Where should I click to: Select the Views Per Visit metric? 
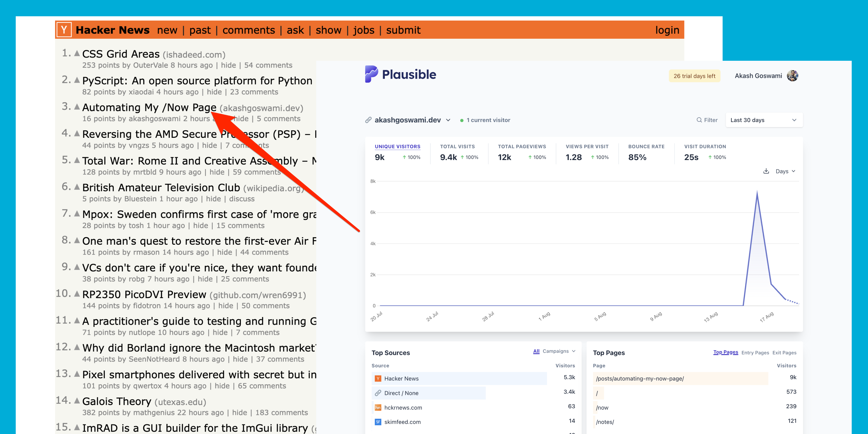point(587,153)
